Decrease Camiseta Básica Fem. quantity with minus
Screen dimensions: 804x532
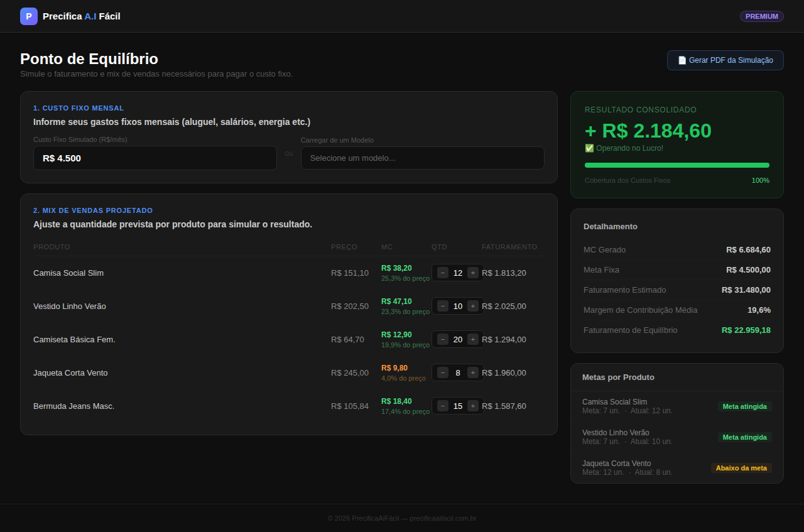pos(443,339)
